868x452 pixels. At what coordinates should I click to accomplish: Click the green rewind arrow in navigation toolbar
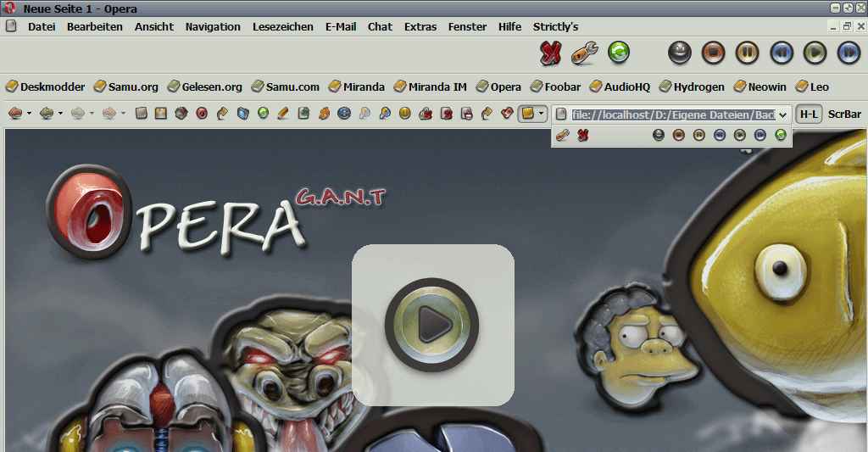(47, 114)
